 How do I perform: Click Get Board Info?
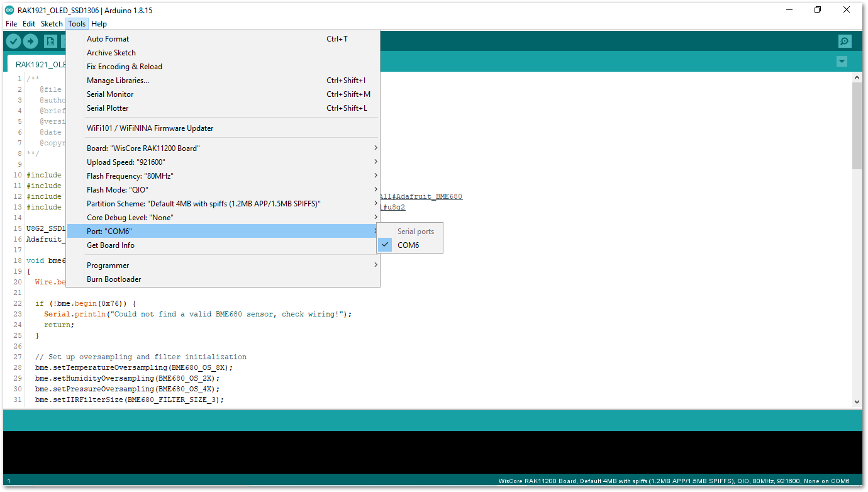pyautogui.click(x=223, y=245)
